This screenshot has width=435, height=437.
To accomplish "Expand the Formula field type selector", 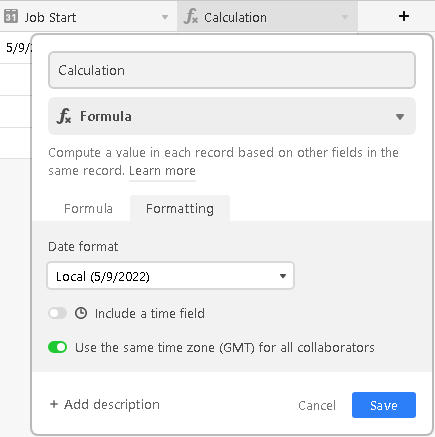I will tap(232, 116).
